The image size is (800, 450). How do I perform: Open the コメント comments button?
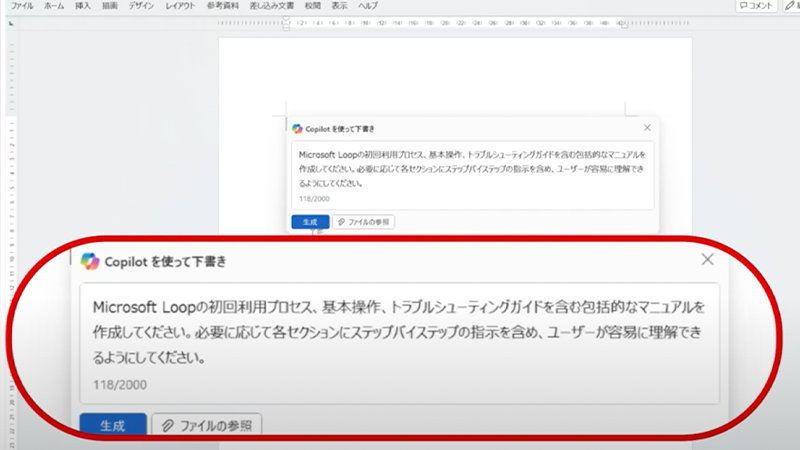[756, 6]
